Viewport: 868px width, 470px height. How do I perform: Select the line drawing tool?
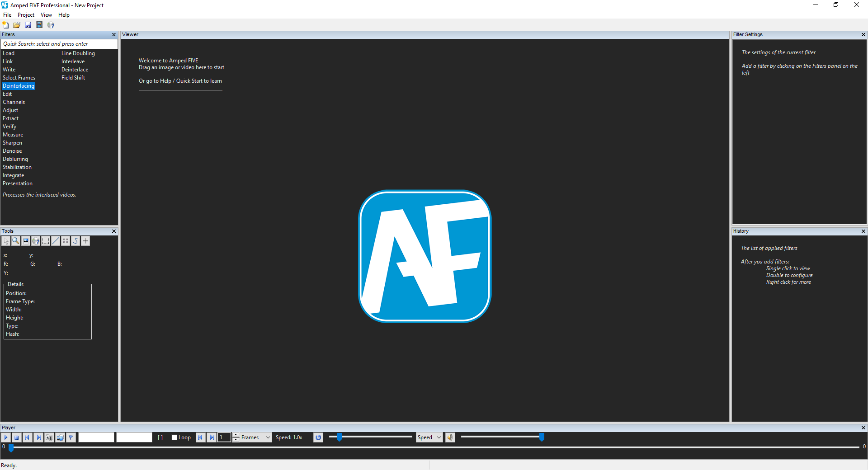pos(56,241)
